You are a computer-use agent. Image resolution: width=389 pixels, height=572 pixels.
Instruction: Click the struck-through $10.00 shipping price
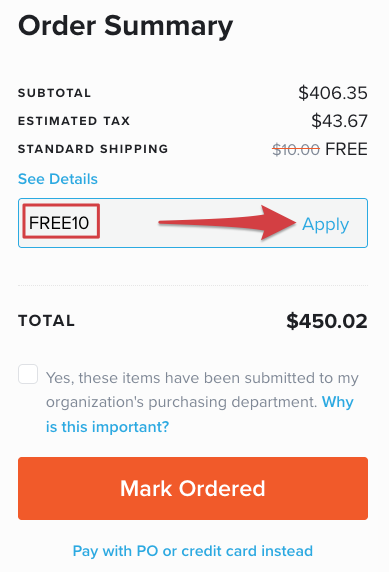pyautogui.click(x=296, y=149)
